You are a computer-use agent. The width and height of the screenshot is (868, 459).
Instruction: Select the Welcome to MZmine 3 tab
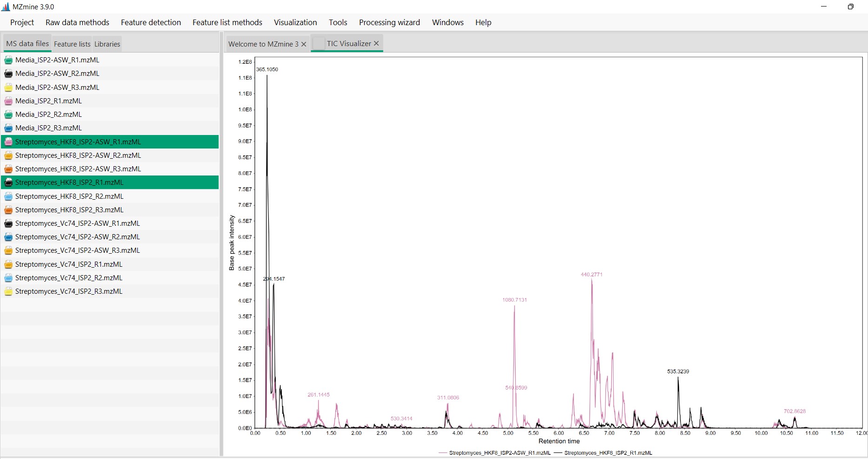(263, 43)
